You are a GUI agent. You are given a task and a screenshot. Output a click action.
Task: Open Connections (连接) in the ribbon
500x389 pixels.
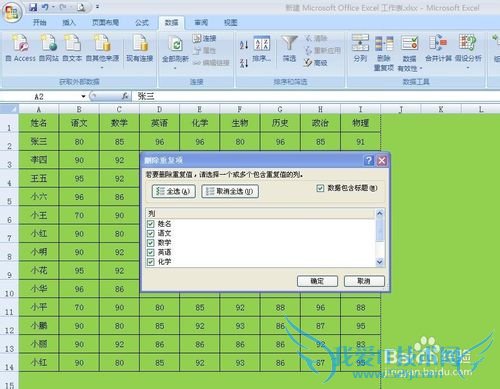[x=204, y=38]
